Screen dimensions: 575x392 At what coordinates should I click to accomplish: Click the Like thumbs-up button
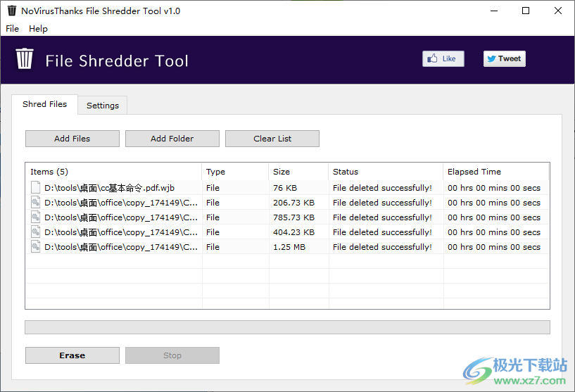[443, 58]
